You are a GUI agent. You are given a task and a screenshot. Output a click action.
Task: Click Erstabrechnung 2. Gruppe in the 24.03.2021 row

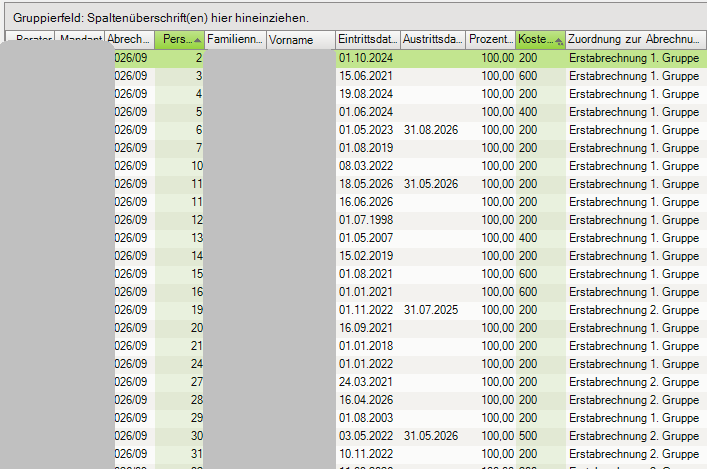pos(634,382)
